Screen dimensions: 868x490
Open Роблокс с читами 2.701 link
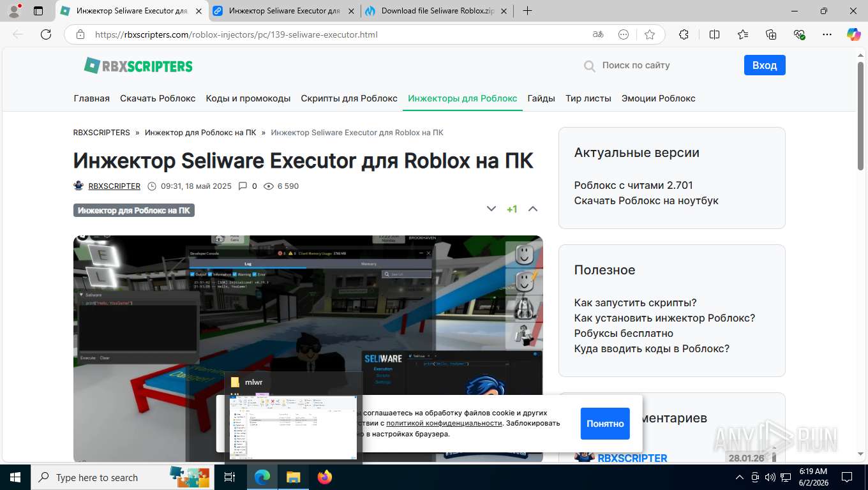coord(633,185)
